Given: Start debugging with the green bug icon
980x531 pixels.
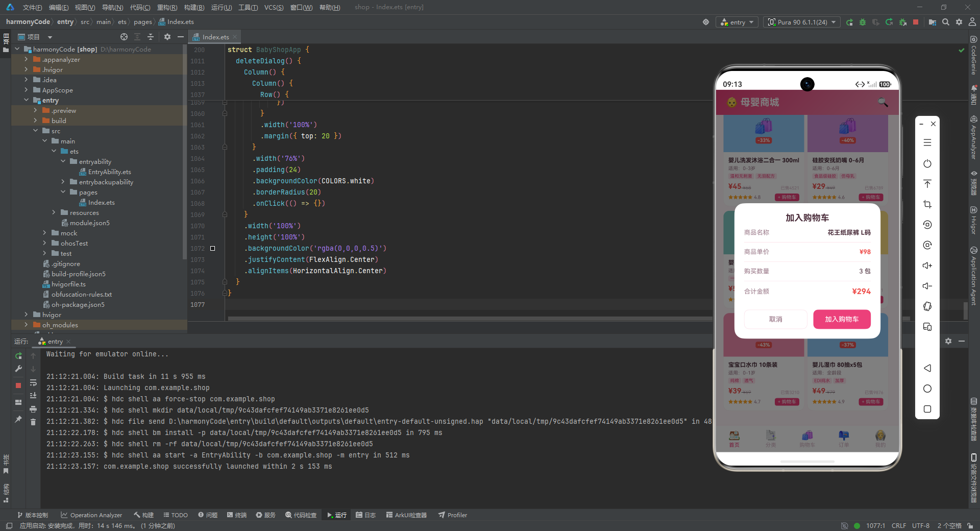Looking at the screenshot, I should coord(863,22).
